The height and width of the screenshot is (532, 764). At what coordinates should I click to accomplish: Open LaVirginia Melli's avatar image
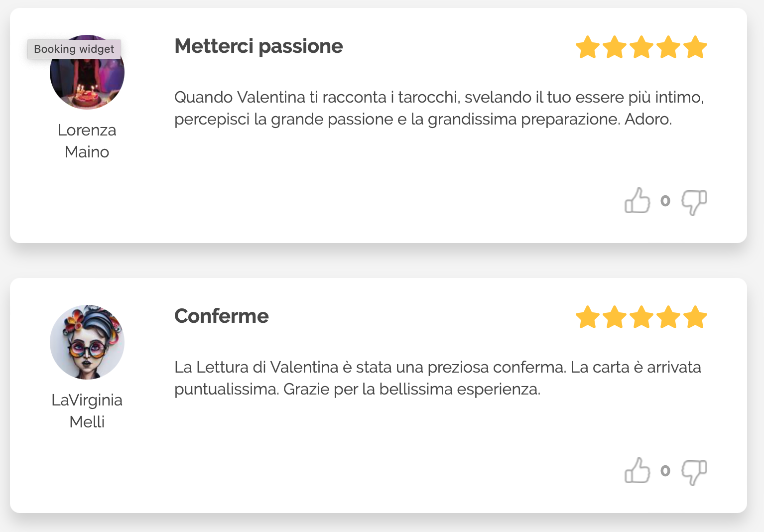[x=87, y=342]
